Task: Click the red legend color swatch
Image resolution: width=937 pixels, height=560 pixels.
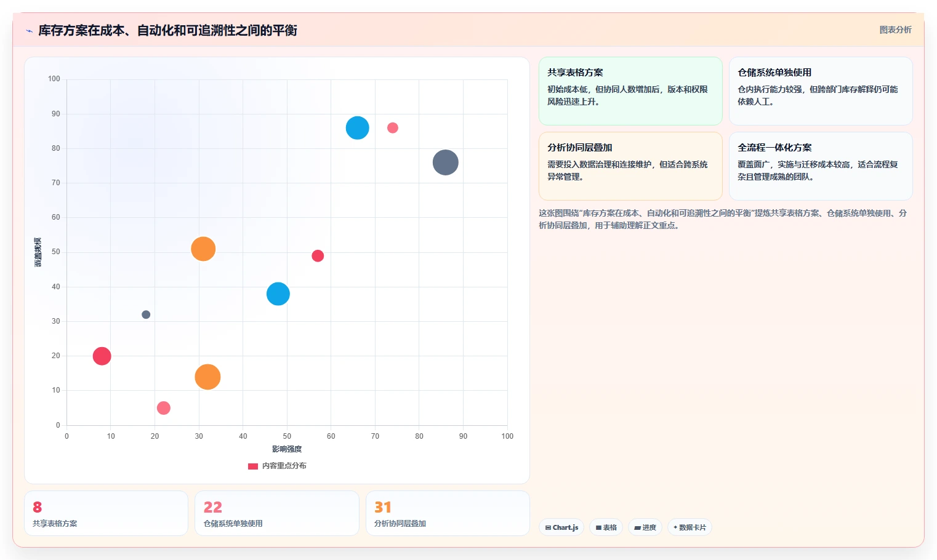Action: (253, 466)
